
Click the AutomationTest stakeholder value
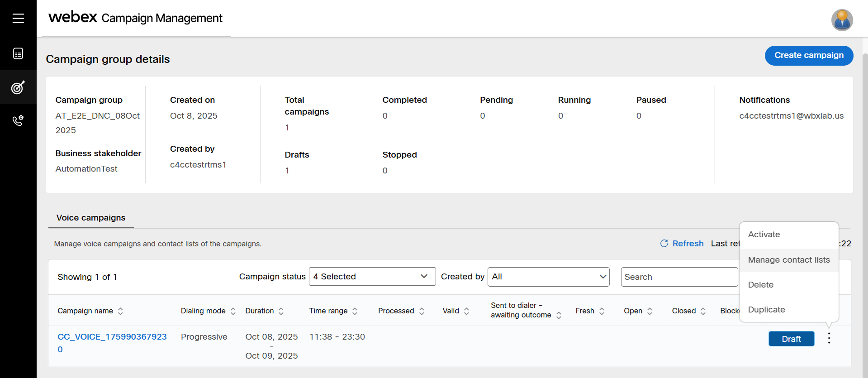[86, 169]
